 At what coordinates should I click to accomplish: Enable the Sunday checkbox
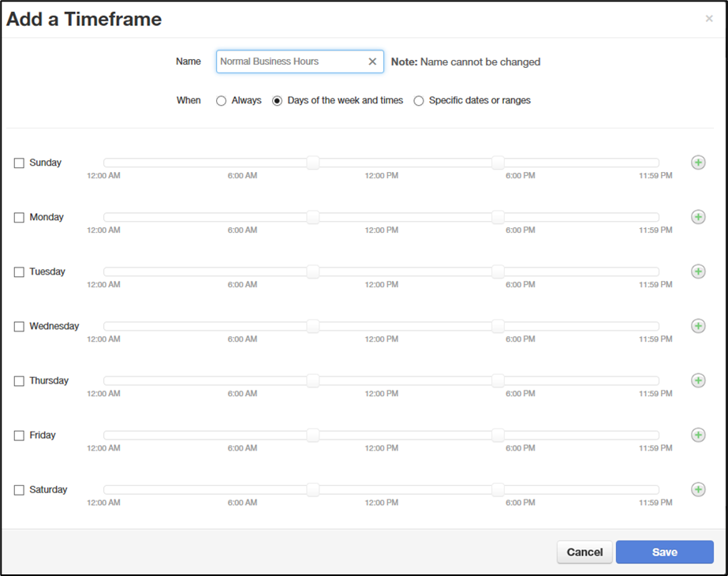coord(19,163)
